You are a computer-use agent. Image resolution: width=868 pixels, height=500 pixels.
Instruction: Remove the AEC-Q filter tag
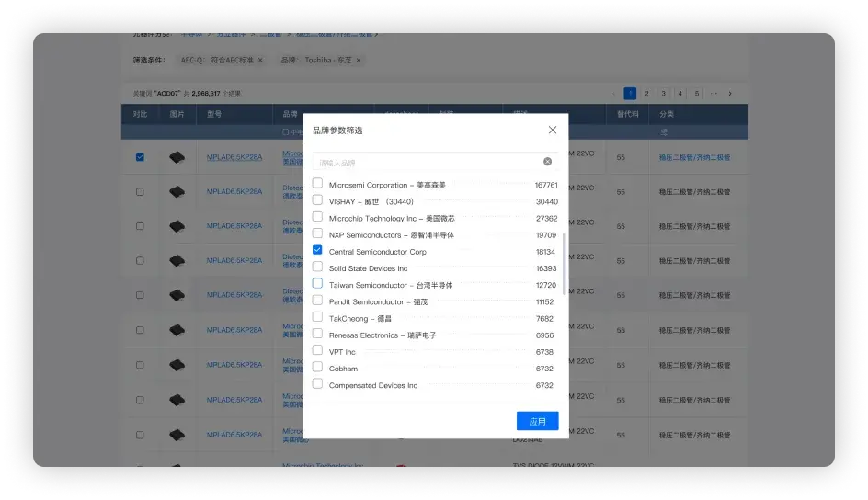point(260,61)
